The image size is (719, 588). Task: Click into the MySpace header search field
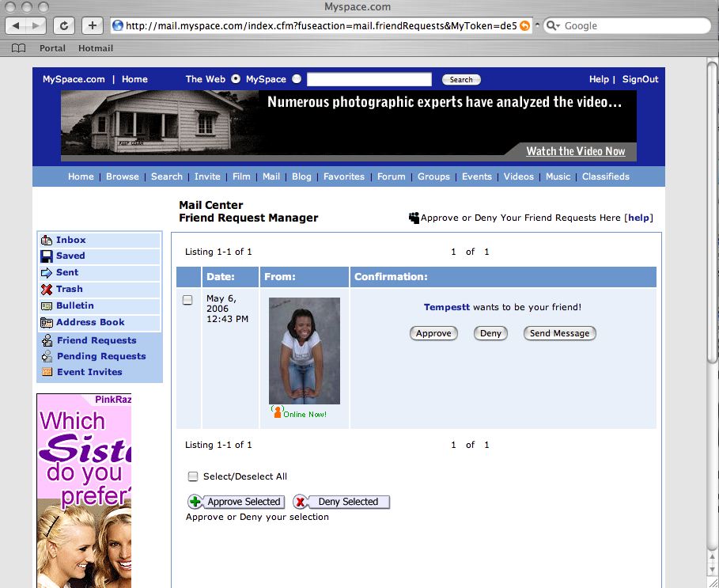(369, 79)
